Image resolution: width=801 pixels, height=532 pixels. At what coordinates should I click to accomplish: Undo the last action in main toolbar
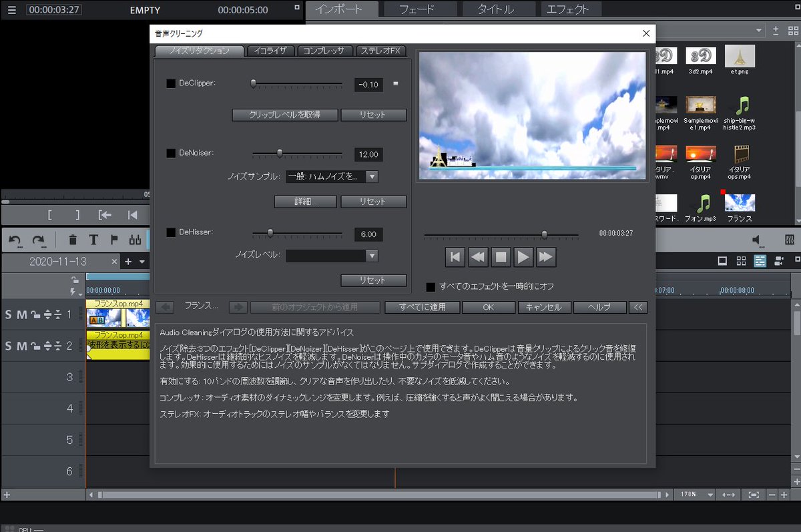[x=15, y=240]
